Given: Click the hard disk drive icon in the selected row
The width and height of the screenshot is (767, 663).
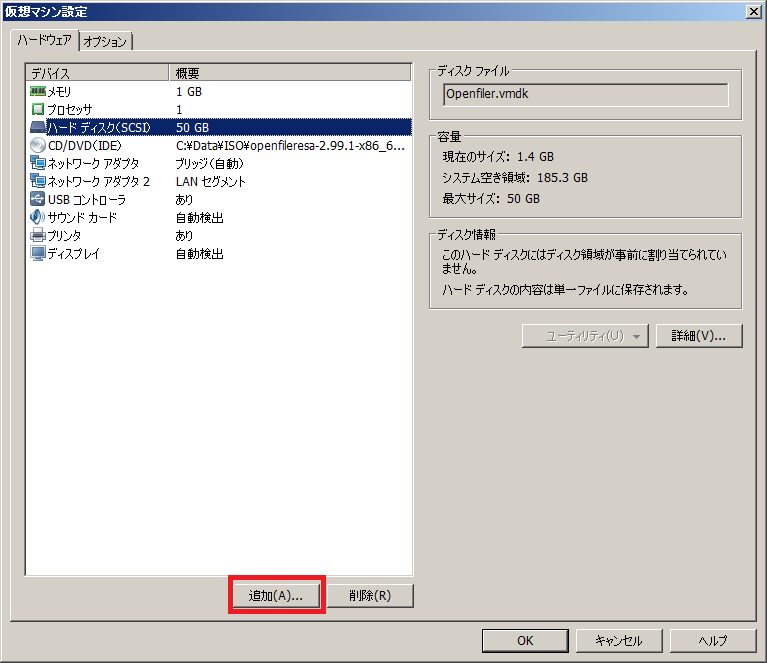Looking at the screenshot, I should [38, 127].
